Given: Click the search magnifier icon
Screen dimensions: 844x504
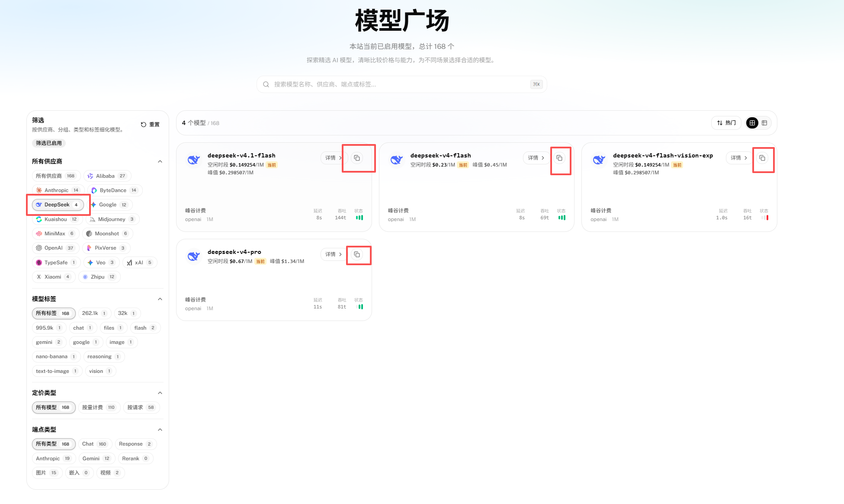Looking at the screenshot, I should pos(266,84).
